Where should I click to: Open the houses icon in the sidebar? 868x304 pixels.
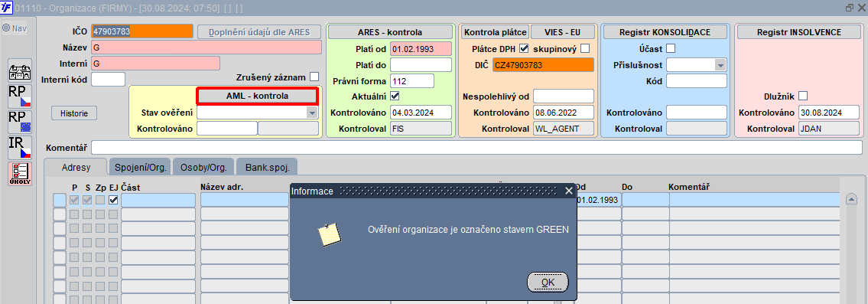[20, 70]
